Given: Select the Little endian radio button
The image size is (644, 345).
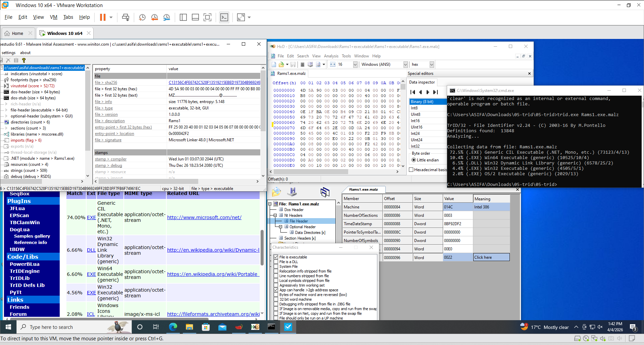Looking at the screenshot, I should click(414, 160).
